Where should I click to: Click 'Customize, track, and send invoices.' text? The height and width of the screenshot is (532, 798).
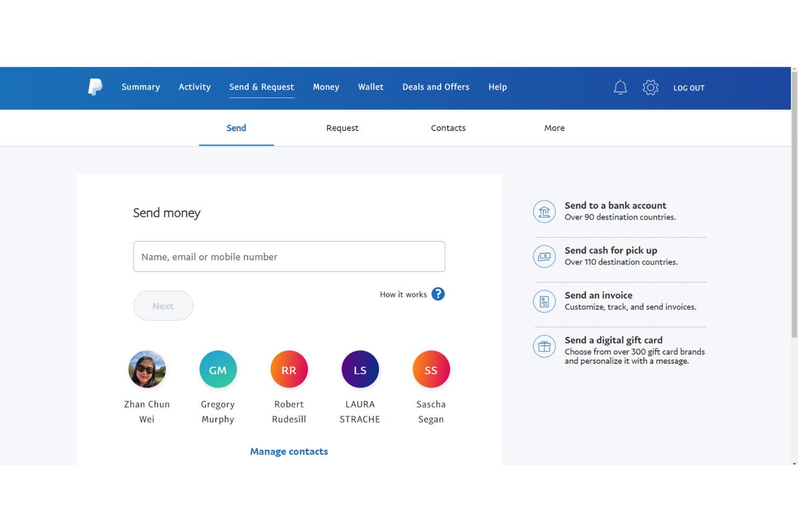(x=630, y=307)
